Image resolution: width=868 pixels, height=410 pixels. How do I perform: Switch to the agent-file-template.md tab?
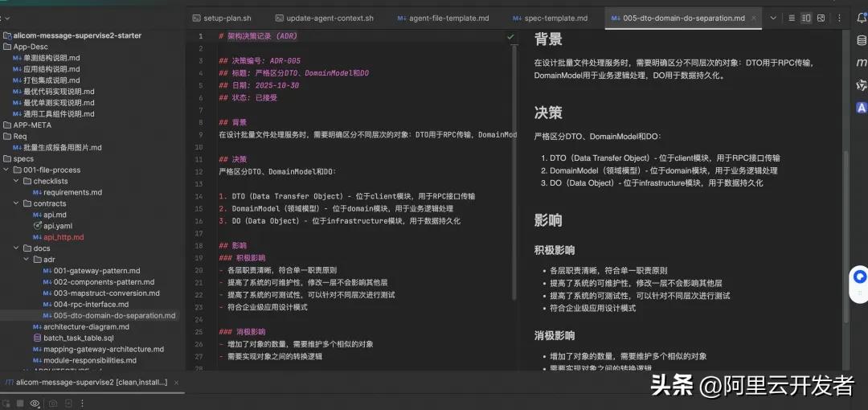(x=444, y=18)
